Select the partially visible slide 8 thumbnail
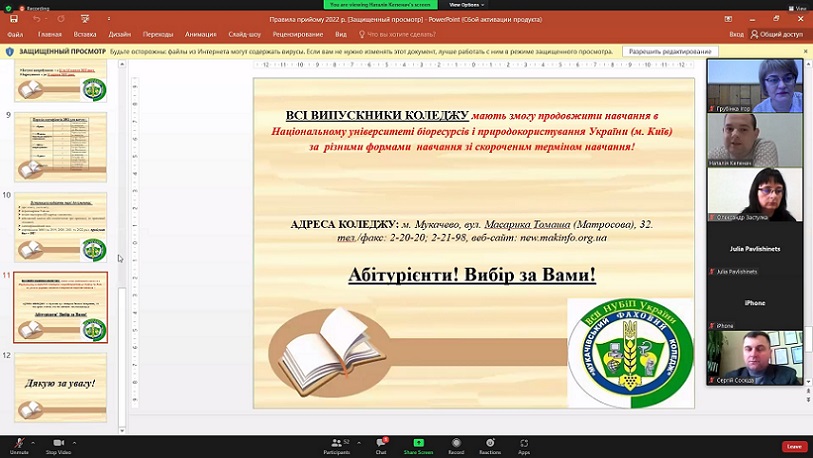The width and height of the screenshot is (813, 458). tap(61, 81)
